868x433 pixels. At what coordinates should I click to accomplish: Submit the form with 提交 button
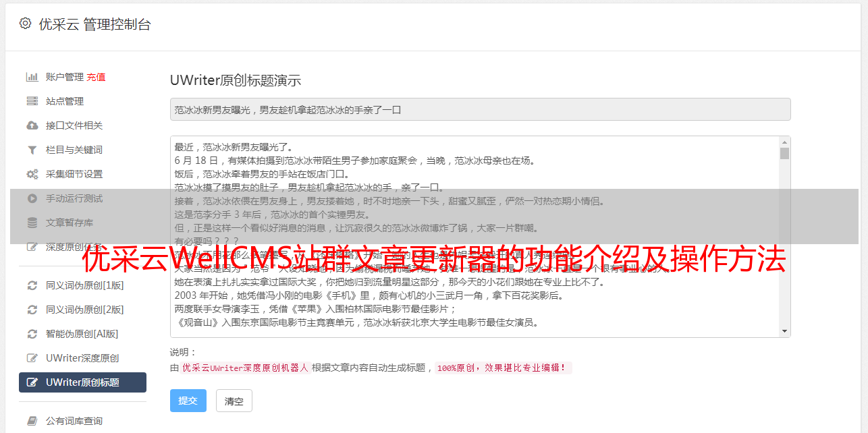tap(188, 401)
